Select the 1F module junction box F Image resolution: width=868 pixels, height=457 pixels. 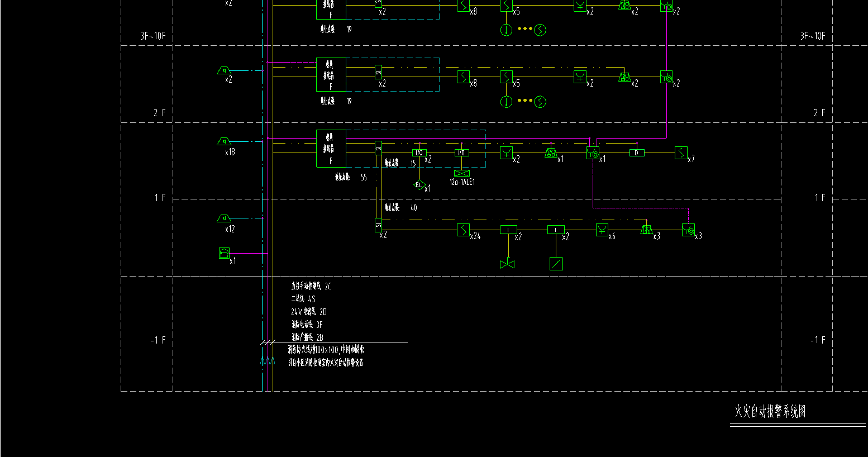tap(331, 149)
